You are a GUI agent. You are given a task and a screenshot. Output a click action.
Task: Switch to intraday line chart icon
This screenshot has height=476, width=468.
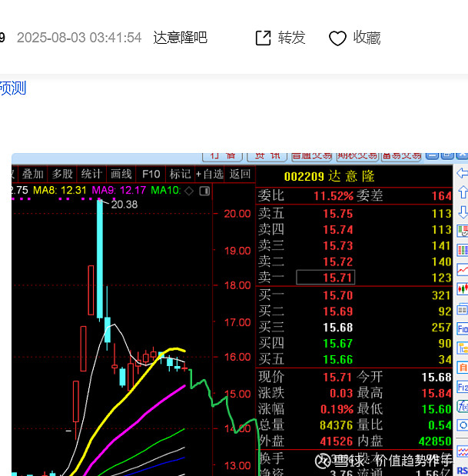463,270
